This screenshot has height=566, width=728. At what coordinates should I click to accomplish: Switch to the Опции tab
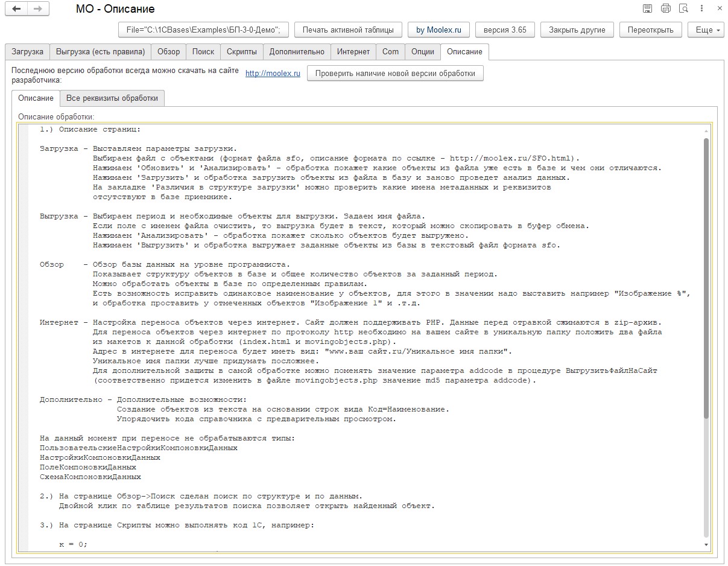(423, 52)
